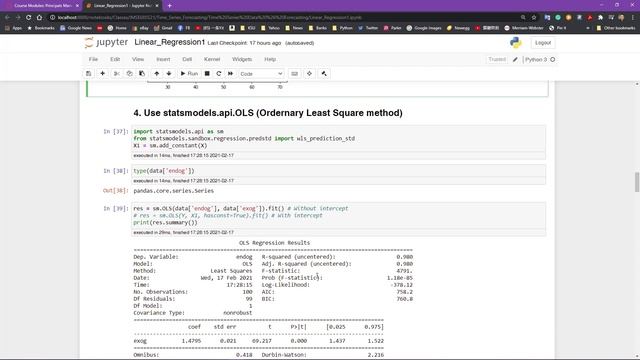This screenshot has height=360, width=640.
Task: Paste cells below with clipboard icon
Action: coord(142,73)
